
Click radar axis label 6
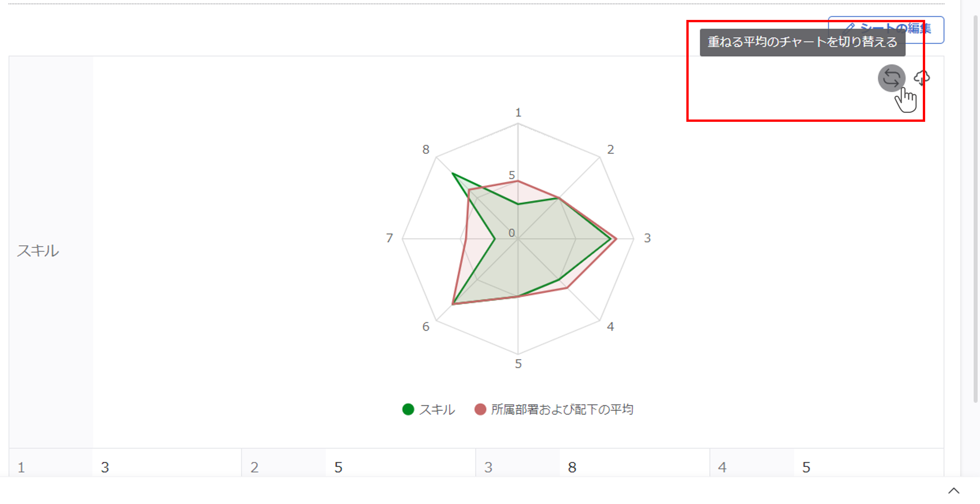(x=426, y=326)
